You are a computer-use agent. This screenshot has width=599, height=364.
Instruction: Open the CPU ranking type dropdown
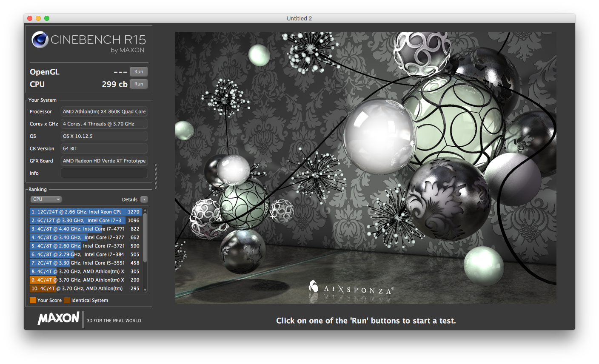(46, 199)
